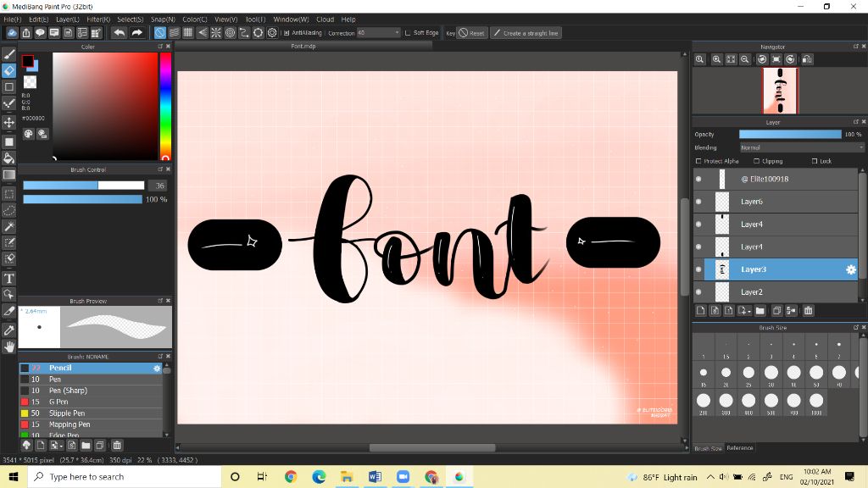
Task: Zoom in using Navigator magnifier plus
Action: coord(716,59)
